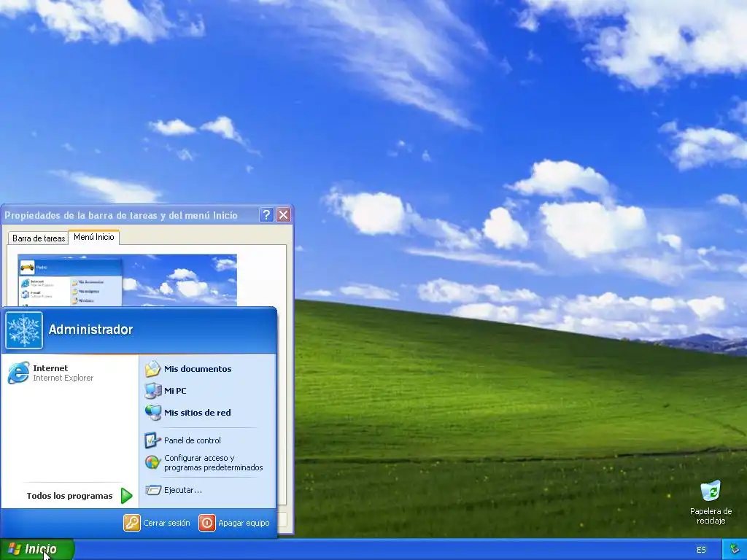Image resolution: width=747 pixels, height=560 pixels.
Task: Switch to the Barra de tareas tab
Action: point(39,238)
